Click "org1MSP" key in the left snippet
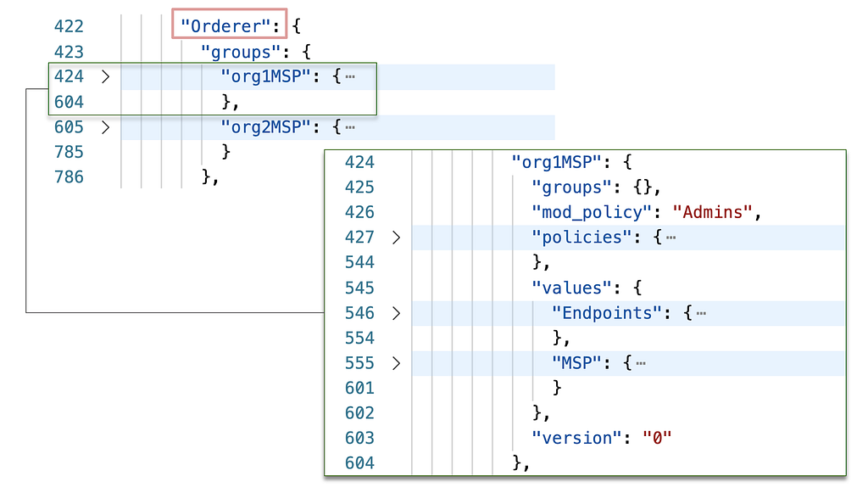 tap(265, 76)
